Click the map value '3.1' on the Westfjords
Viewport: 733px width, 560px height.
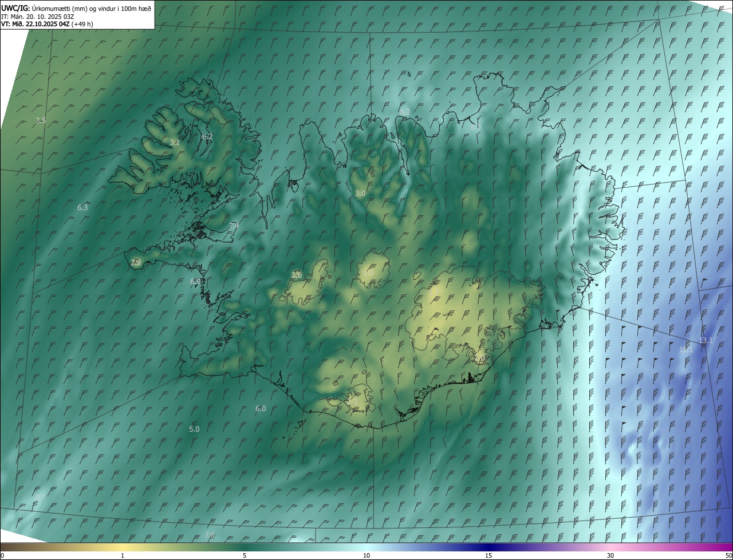[x=175, y=142]
